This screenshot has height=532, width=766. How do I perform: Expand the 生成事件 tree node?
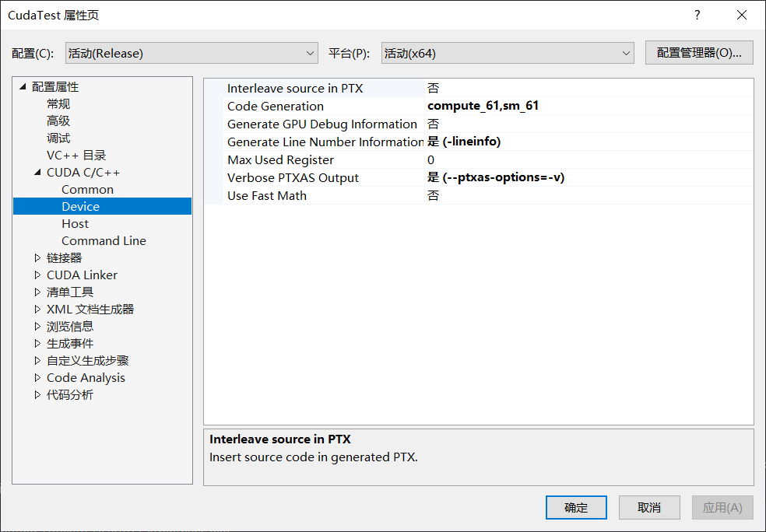pos(37,344)
